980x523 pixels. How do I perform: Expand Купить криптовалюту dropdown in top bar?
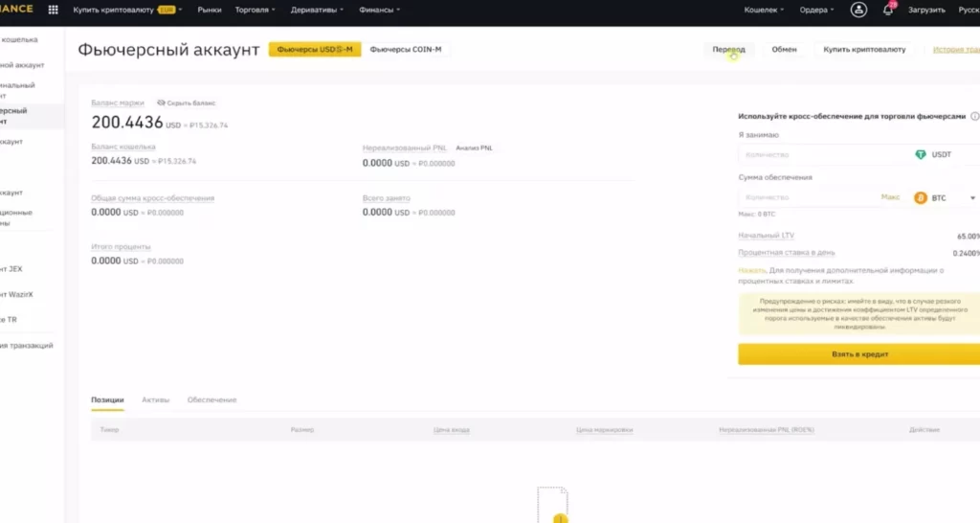point(127,10)
